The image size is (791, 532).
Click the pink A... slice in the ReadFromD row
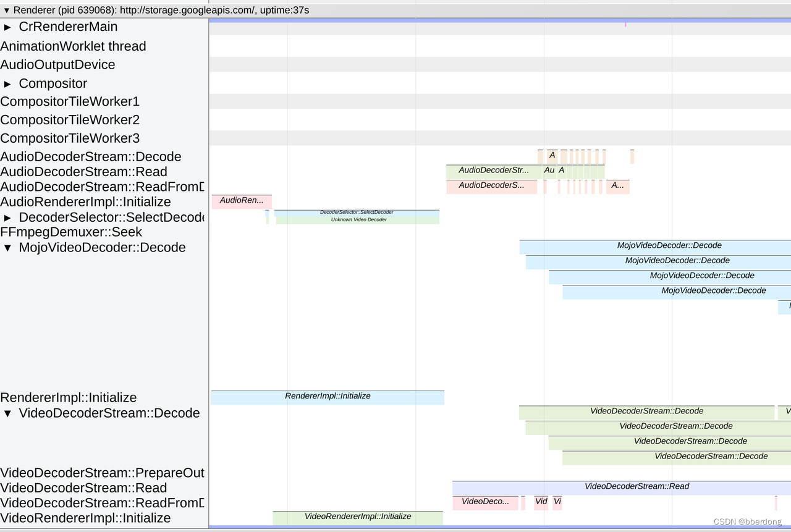click(617, 187)
